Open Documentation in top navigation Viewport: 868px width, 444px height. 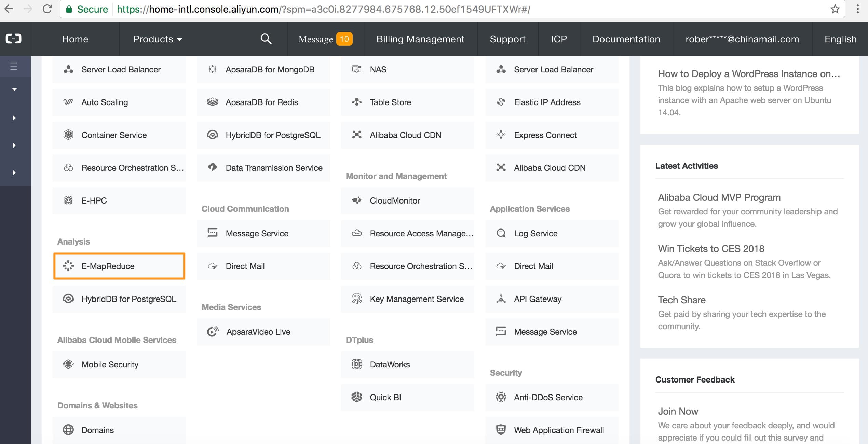(x=626, y=39)
